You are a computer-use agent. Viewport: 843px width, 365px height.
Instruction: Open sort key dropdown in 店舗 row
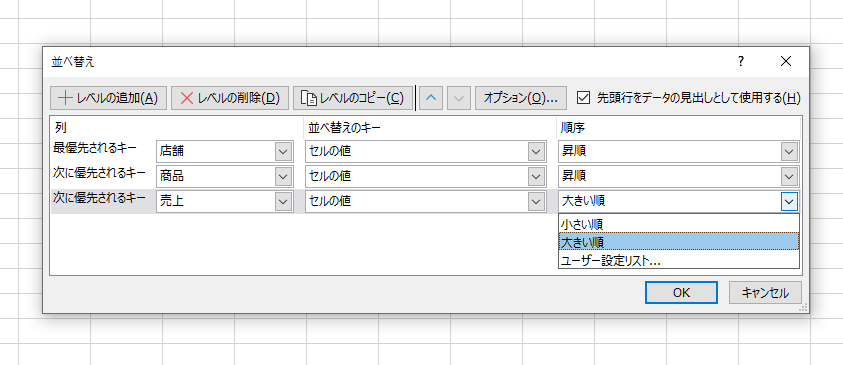(536, 152)
